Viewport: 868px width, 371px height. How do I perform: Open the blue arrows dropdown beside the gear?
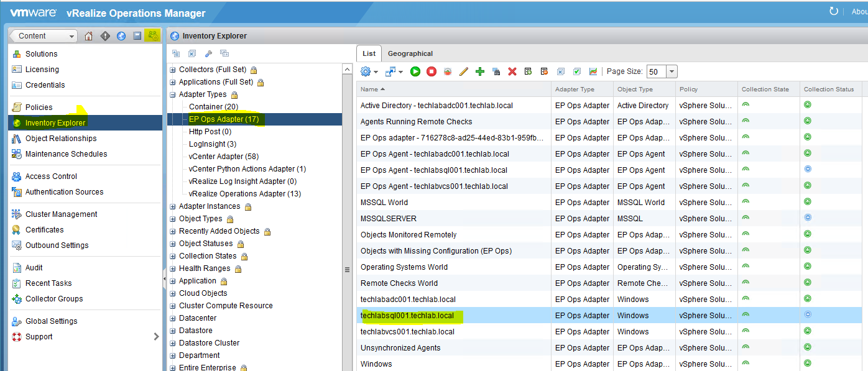pyautogui.click(x=394, y=71)
